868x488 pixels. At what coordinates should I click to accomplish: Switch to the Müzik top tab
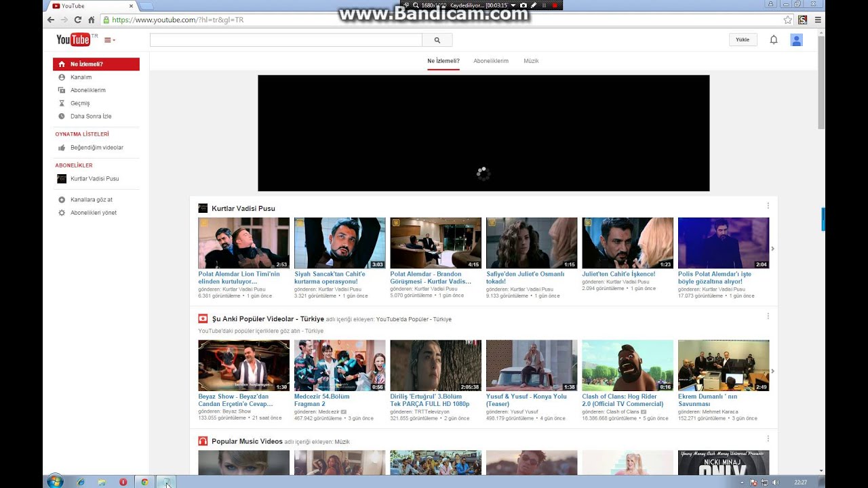tap(531, 61)
